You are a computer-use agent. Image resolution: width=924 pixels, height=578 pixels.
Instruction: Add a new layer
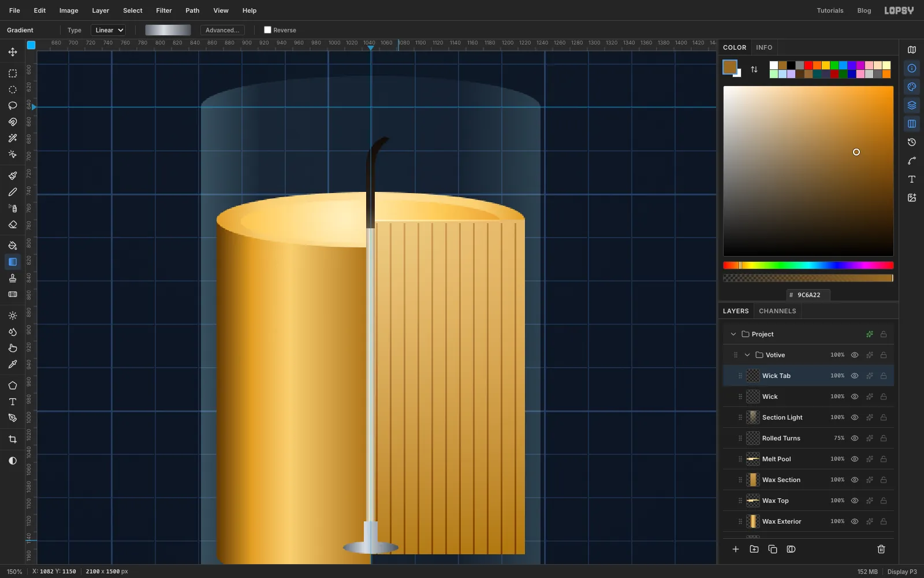point(736,549)
